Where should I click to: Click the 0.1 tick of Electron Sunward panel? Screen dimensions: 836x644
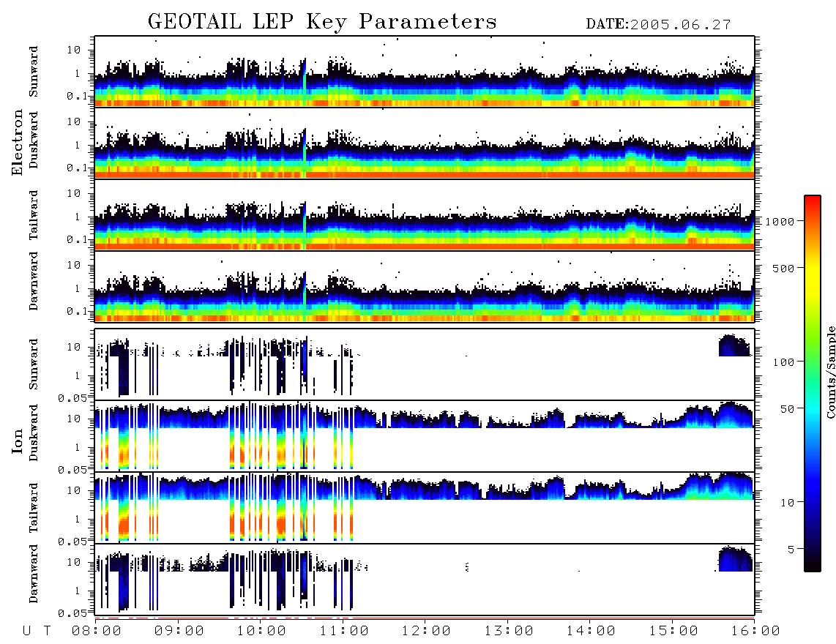pyautogui.click(x=78, y=96)
